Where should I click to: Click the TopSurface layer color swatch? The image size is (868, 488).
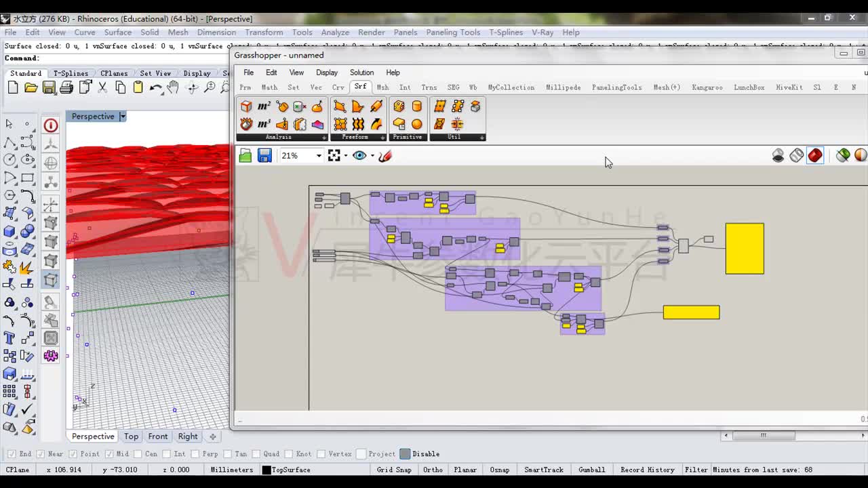[267, 470]
